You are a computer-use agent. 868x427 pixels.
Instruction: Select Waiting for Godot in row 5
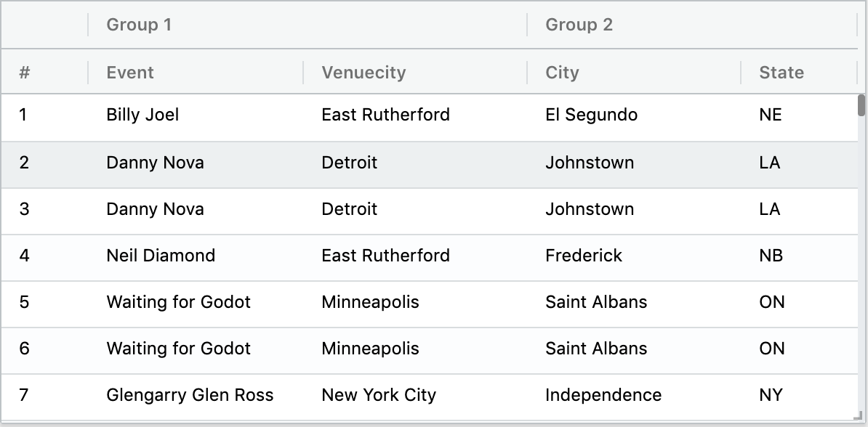point(178,302)
